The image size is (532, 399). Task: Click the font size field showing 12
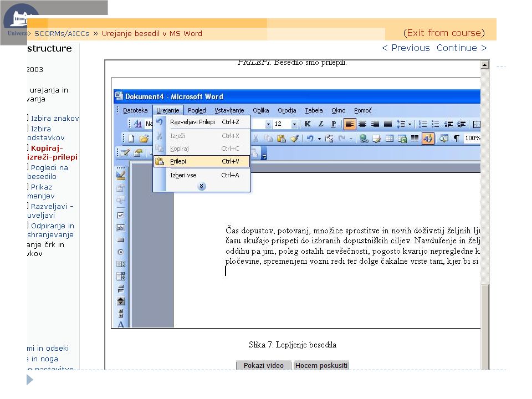(x=282, y=124)
